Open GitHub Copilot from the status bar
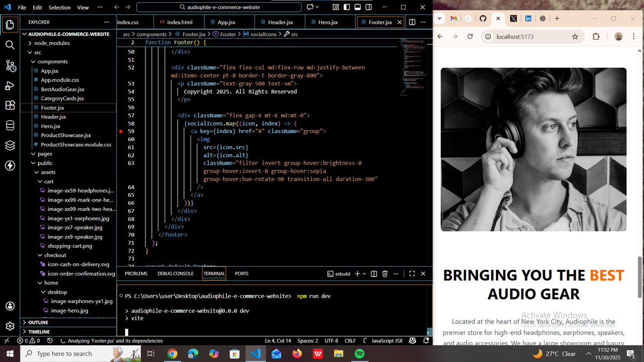The image size is (644, 362). pyautogui.click(x=412, y=341)
